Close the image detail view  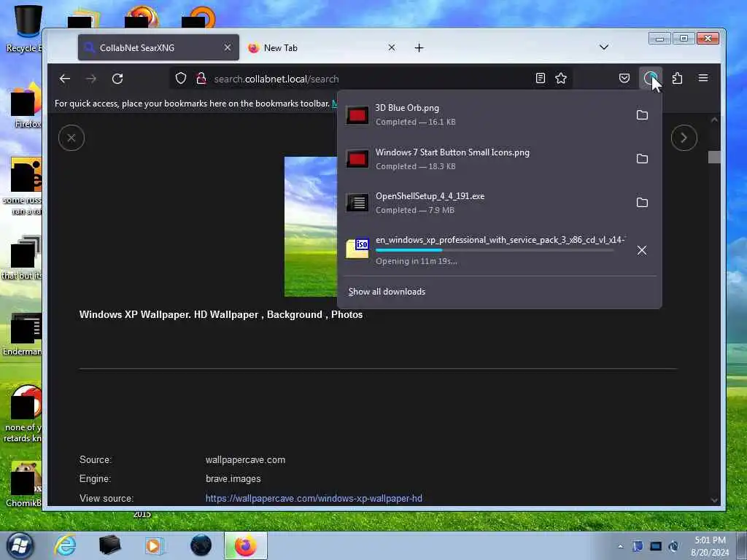tap(71, 138)
